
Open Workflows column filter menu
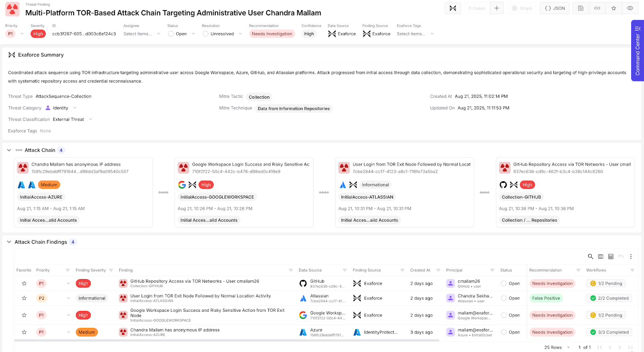click(632, 270)
